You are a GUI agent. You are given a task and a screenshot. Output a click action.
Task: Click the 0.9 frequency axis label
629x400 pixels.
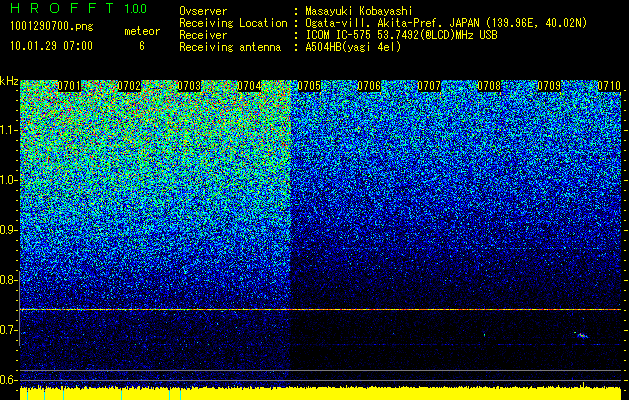click(8, 230)
